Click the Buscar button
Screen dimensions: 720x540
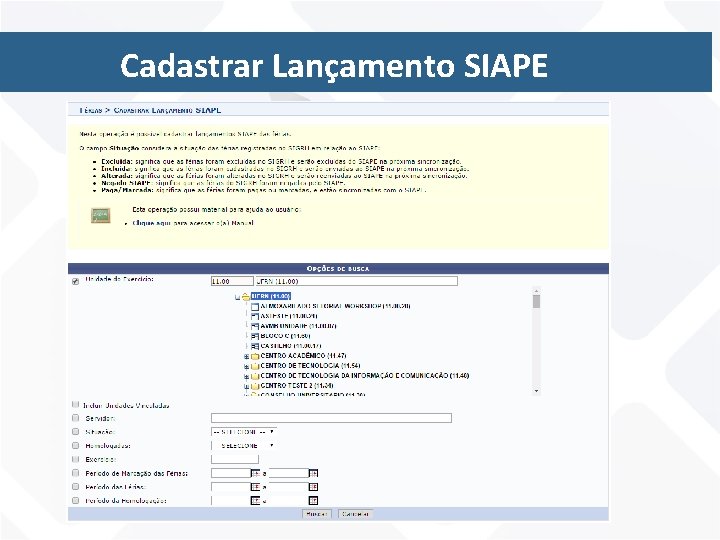coord(316,514)
